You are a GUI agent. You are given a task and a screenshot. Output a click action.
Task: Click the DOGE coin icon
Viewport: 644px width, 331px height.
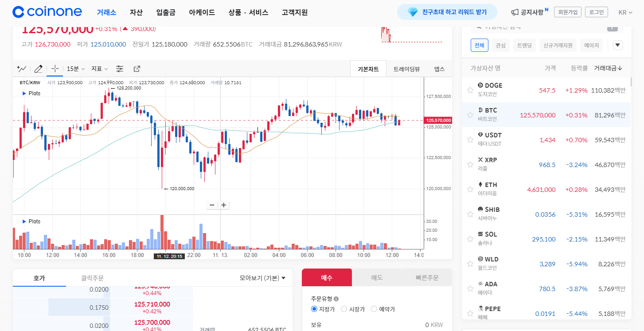pyautogui.click(x=480, y=85)
